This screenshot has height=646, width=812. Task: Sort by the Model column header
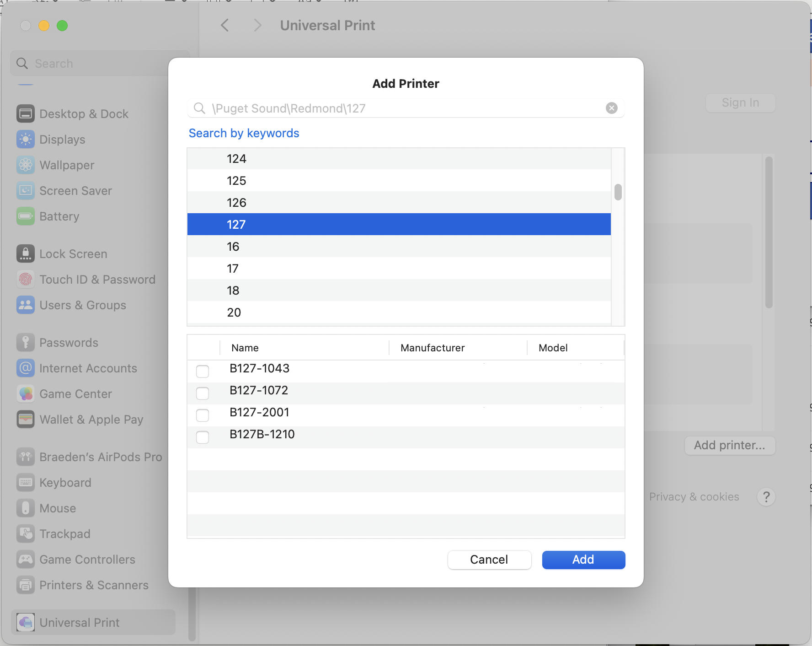(x=576, y=348)
